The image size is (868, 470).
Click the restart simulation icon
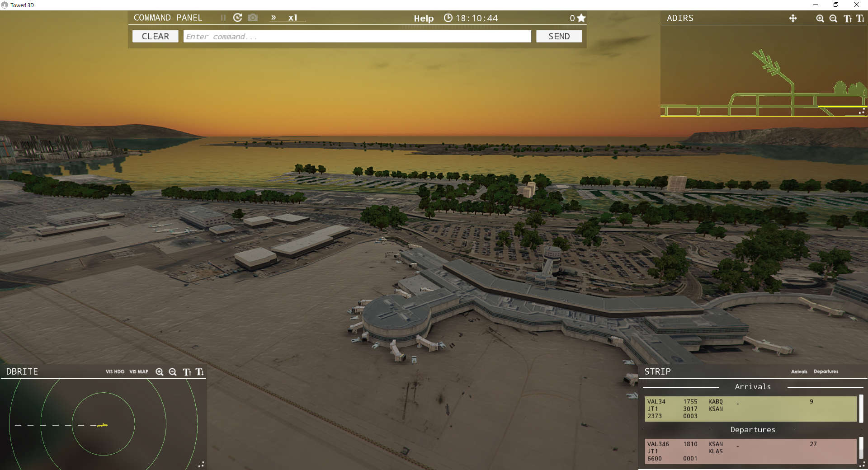pos(237,18)
